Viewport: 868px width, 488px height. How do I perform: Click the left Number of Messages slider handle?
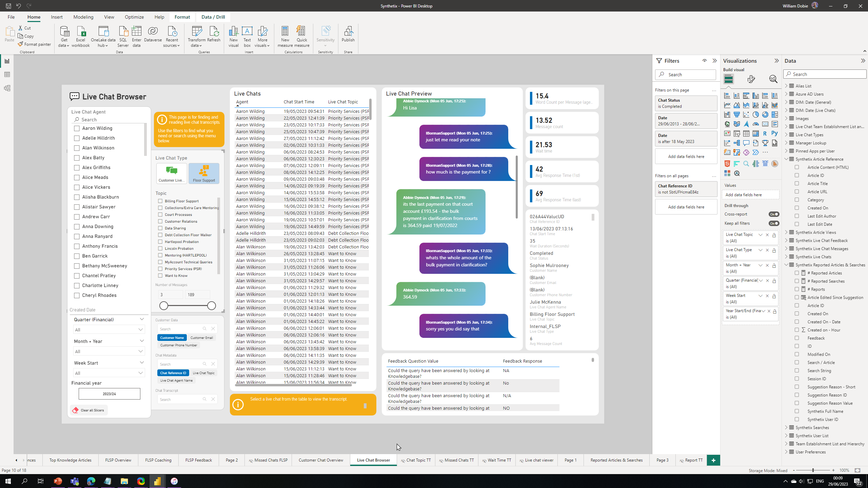pos(164,306)
